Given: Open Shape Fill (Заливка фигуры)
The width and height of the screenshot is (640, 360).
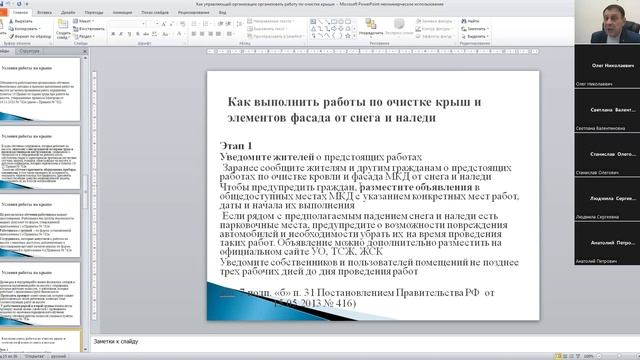Looking at the screenshot, I should [x=435, y=21].
